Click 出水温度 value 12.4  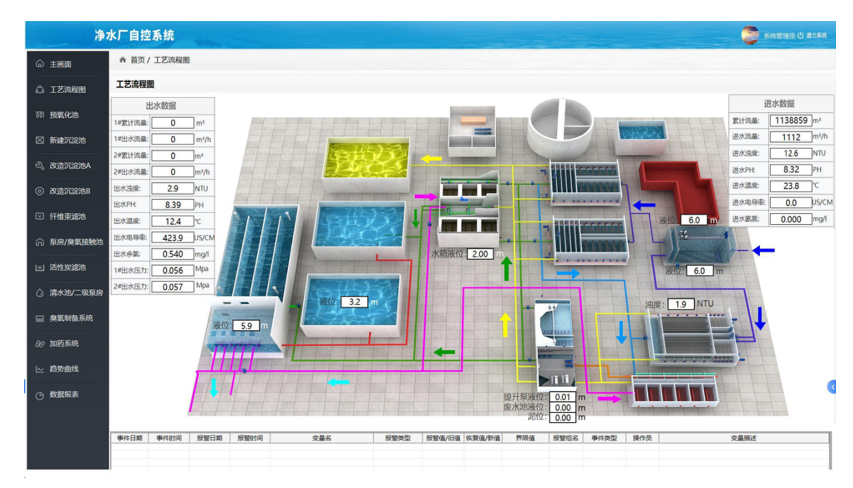click(x=172, y=221)
